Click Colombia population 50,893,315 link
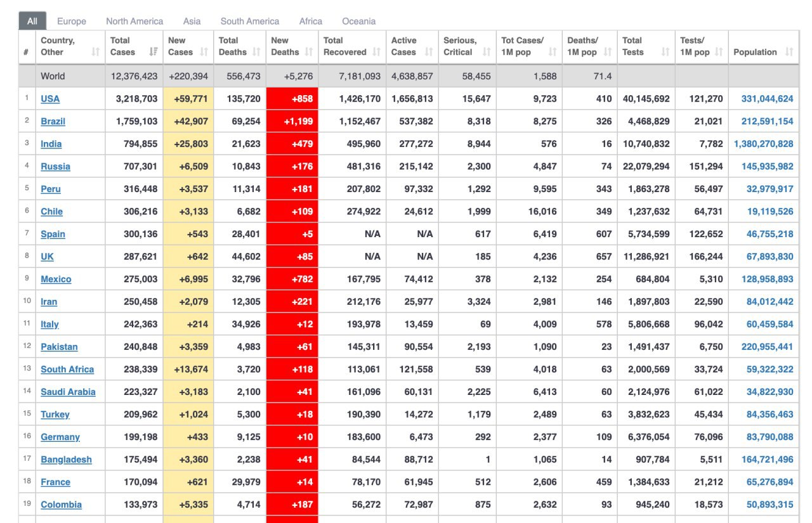Image resolution: width=812 pixels, height=523 pixels. 769,505
